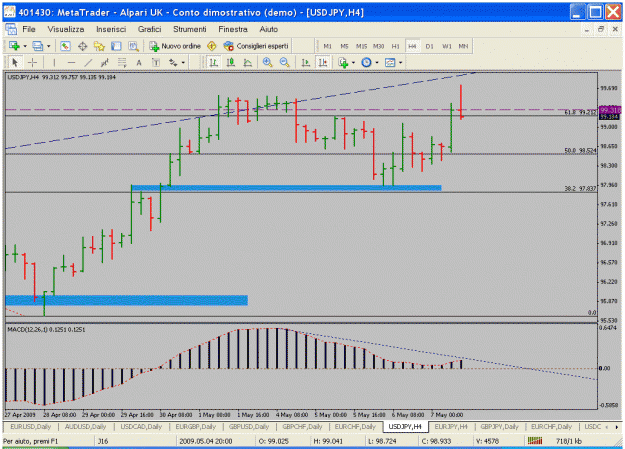Viewport: 625px width, 449px height.
Task: Switch to the USDCAD,Daily chart tab
Action: (141, 427)
